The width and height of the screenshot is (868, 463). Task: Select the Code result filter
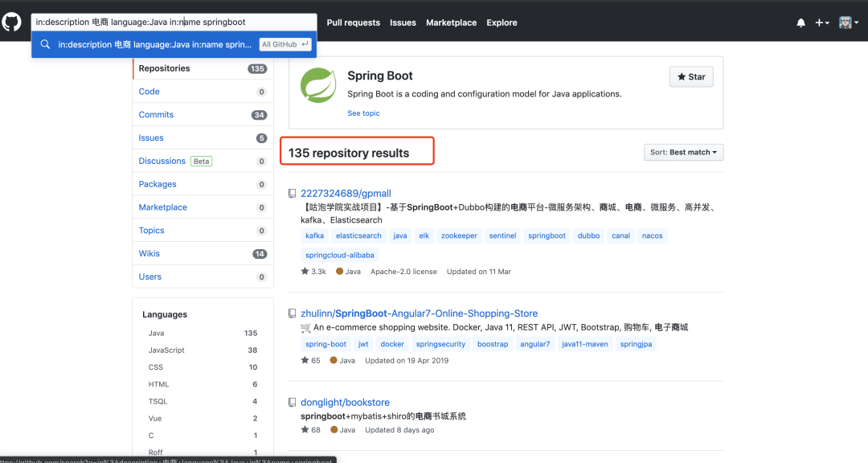click(x=203, y=92)
